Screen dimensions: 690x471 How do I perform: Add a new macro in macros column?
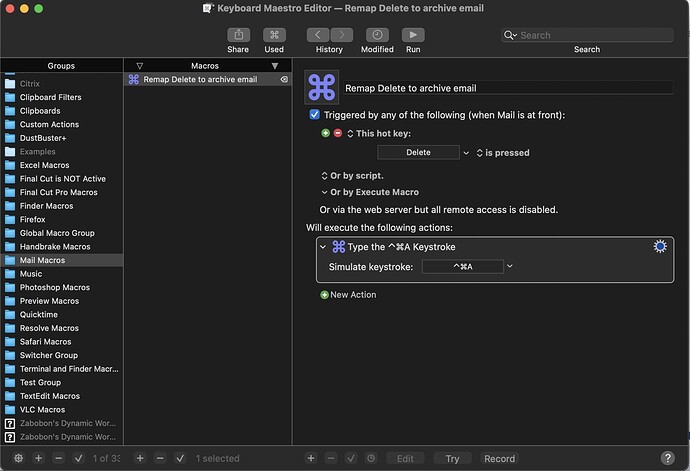[140, 458]
